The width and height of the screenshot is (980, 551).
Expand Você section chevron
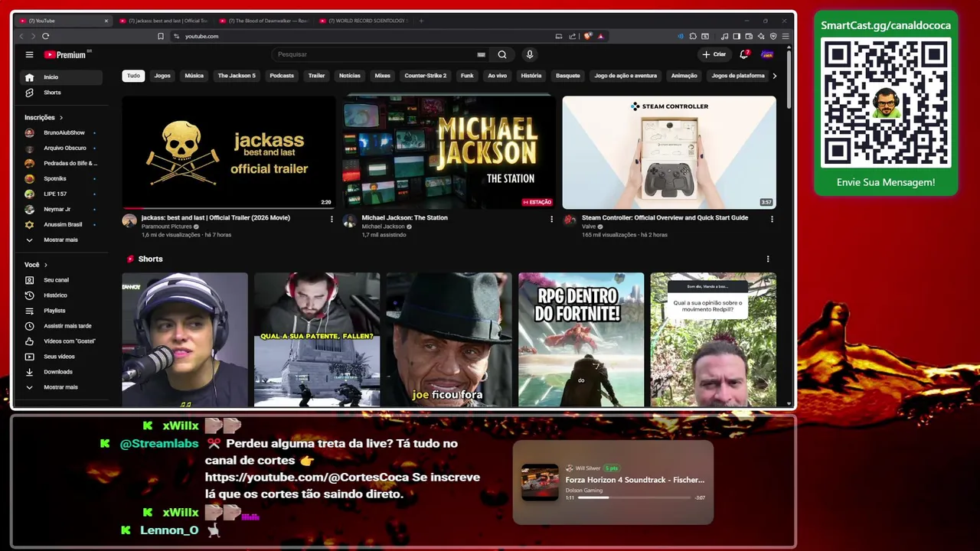[x=46, y=265]
